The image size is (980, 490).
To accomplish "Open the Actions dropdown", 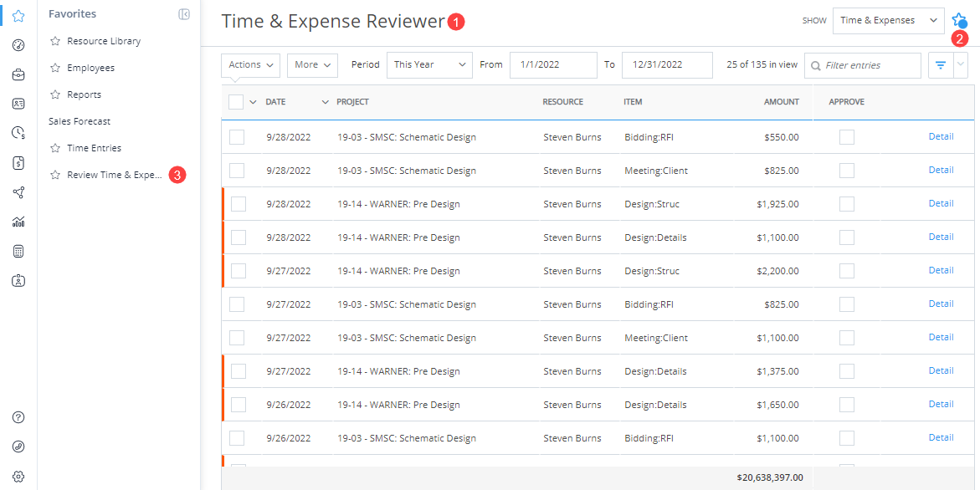I will pos(250,65).
